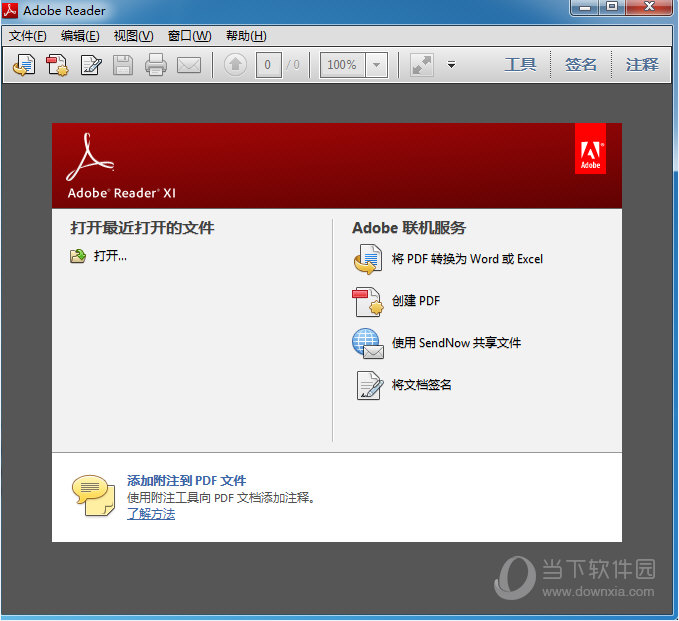The image size is (679, 621).
Task: Open the 窗口(W) menu
Action: coord(190,36)
